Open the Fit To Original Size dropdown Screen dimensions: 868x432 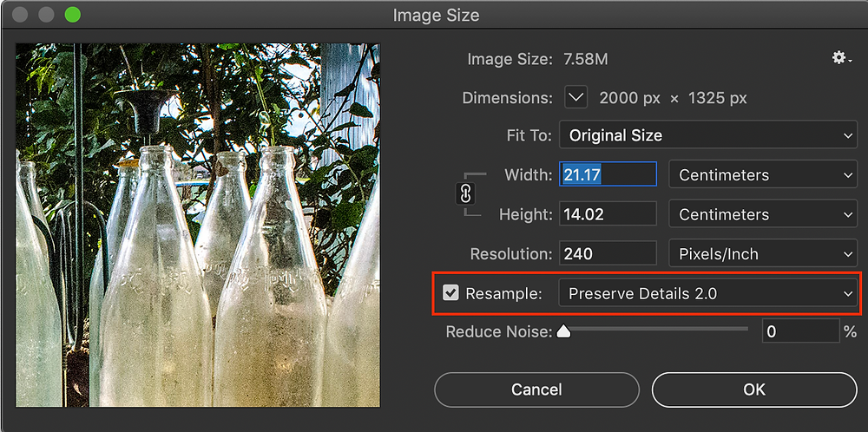pyautogui.click(x=708, y=135)
